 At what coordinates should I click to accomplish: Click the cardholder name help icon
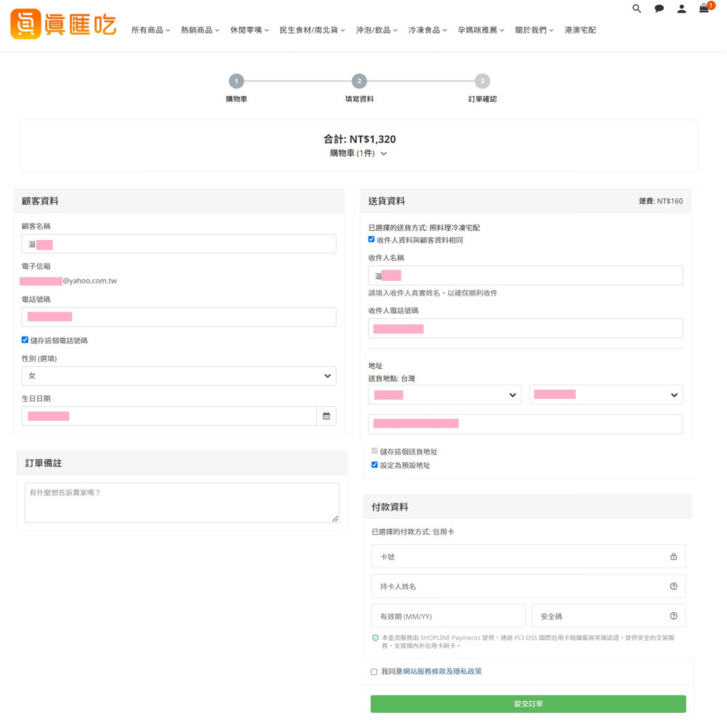coord(674,586)
